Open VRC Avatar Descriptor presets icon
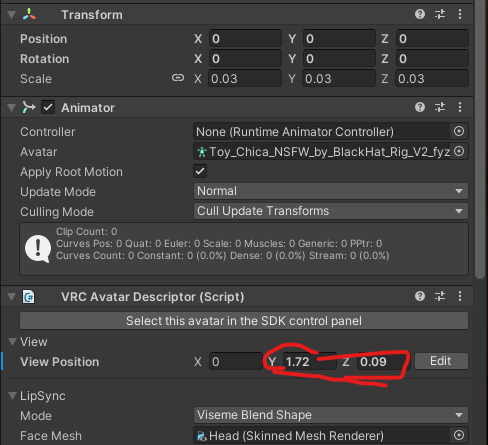The image size is (488, 445). click(x=440, y=296)
